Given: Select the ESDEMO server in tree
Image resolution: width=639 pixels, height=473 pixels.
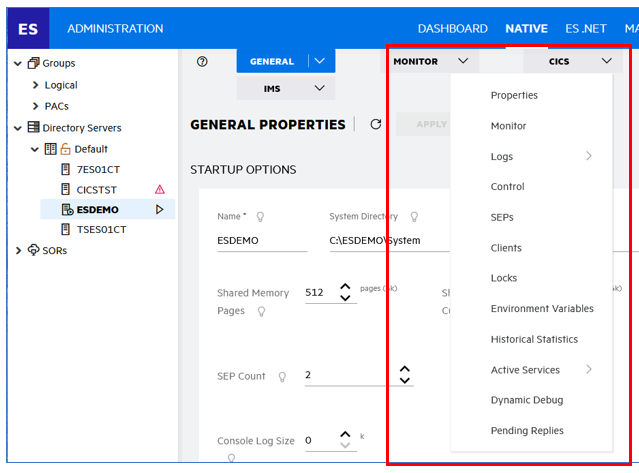Looking at the screenshot, I should 97,209.
